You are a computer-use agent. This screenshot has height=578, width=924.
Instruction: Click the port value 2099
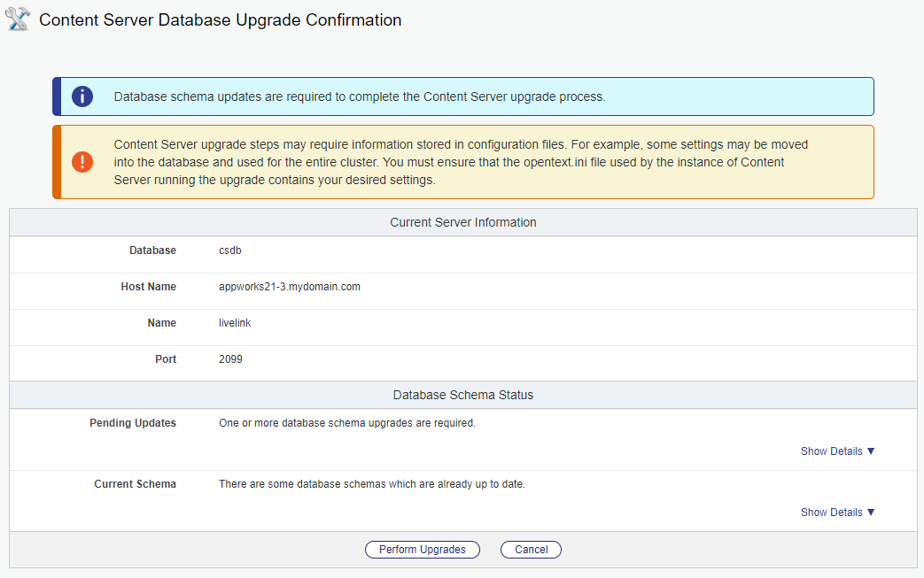230,359
